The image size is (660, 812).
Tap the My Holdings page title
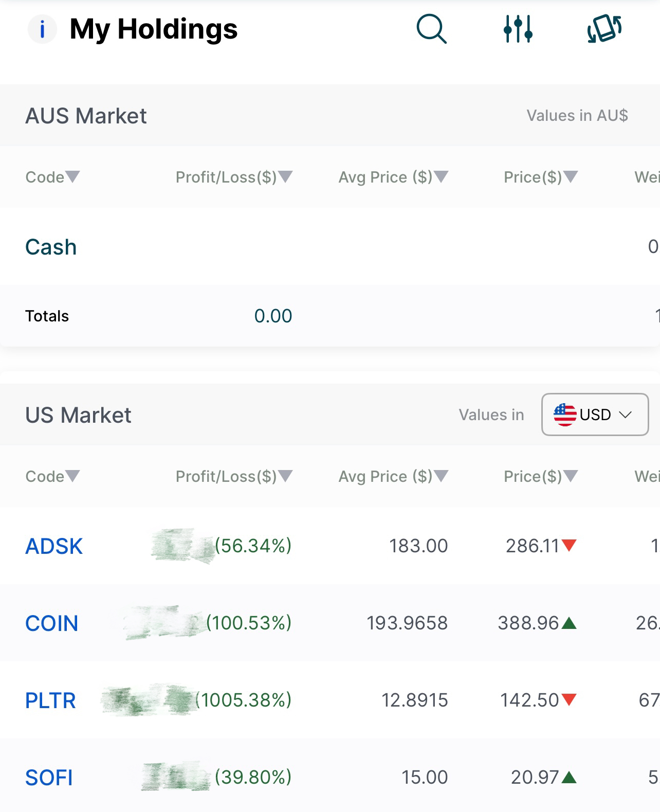pyautogui.click(x=154, y=29)
